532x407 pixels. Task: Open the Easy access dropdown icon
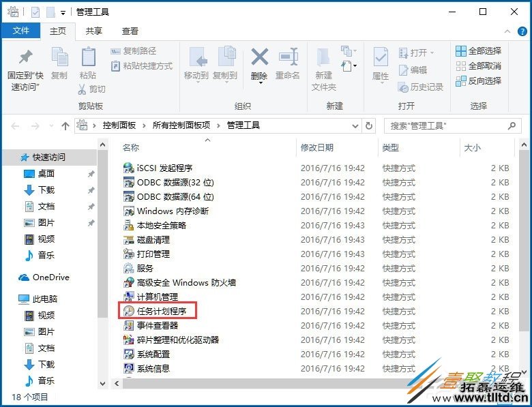click(349, 66)
